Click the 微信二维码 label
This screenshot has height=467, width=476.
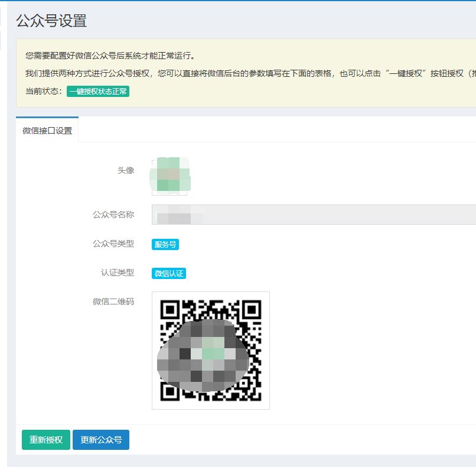click(113, 301)
